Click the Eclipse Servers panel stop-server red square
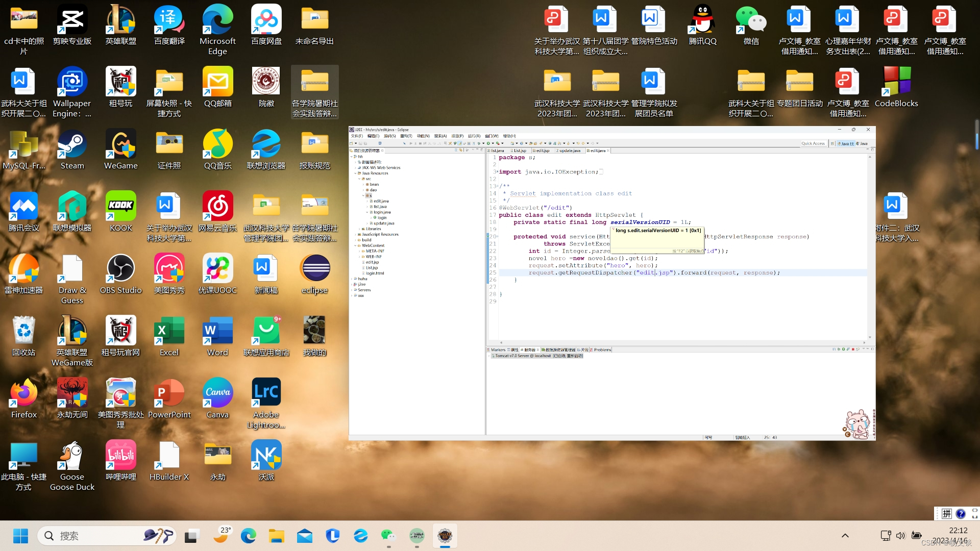 pos(853,349)
